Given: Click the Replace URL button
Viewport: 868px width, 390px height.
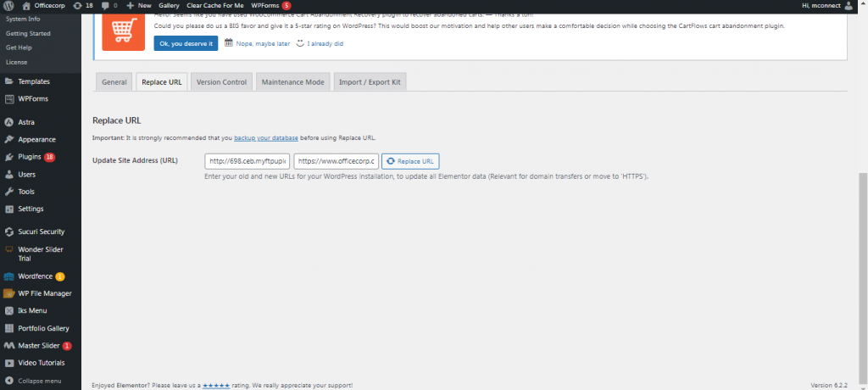Looking at the screenshot, I should pyautogui.click(x=410, y=161).
